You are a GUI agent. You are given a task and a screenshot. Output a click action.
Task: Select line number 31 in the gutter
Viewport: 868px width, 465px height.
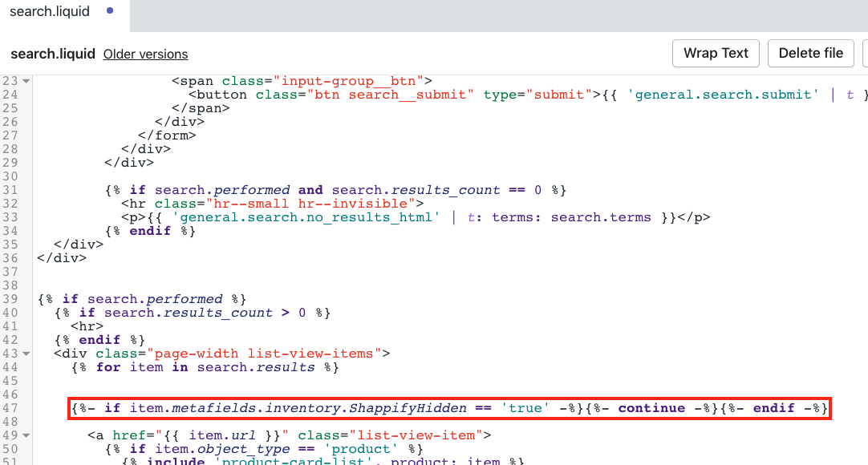[10, 190]
